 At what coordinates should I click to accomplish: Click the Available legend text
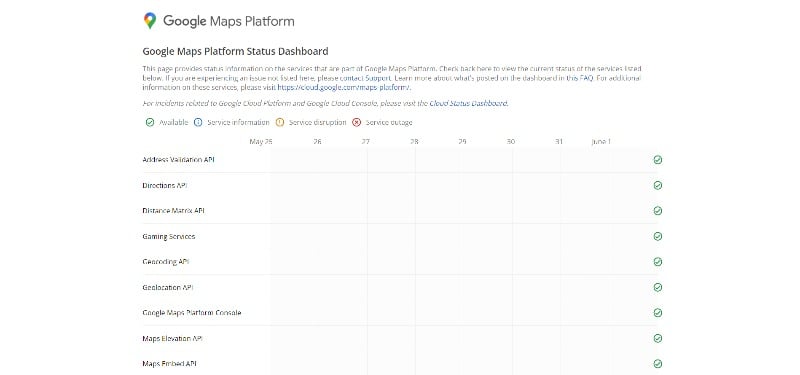(x=173, y=122)
